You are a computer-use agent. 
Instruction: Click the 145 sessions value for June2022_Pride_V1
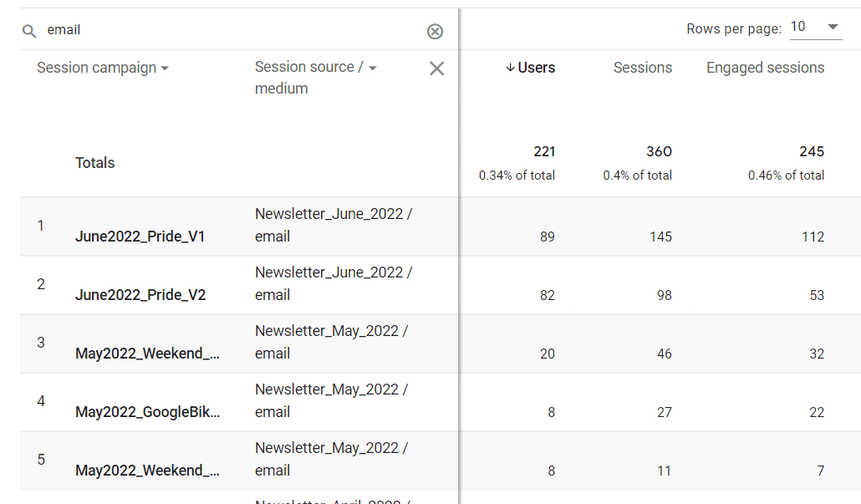660,237
